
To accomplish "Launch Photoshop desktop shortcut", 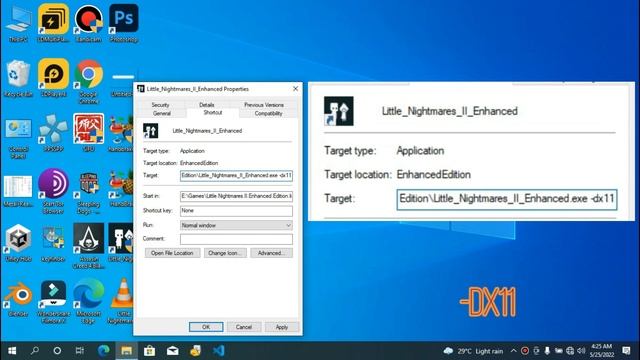I will (124, 24).
